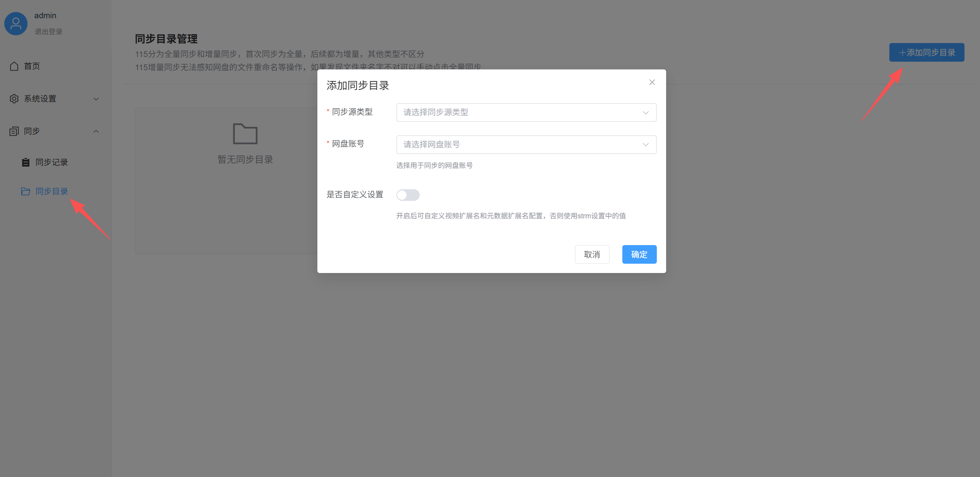Image resolution: width=980 pixels, height=477 pixels.
Task: Open the 同步源类型 dropdown
Action: point(526,112)
